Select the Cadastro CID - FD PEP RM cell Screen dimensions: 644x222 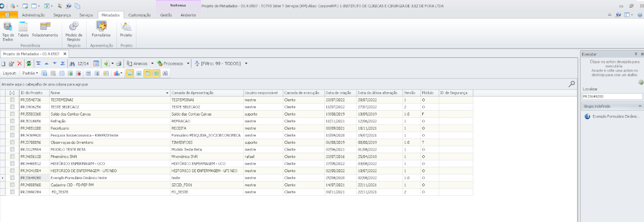point(110,185)
